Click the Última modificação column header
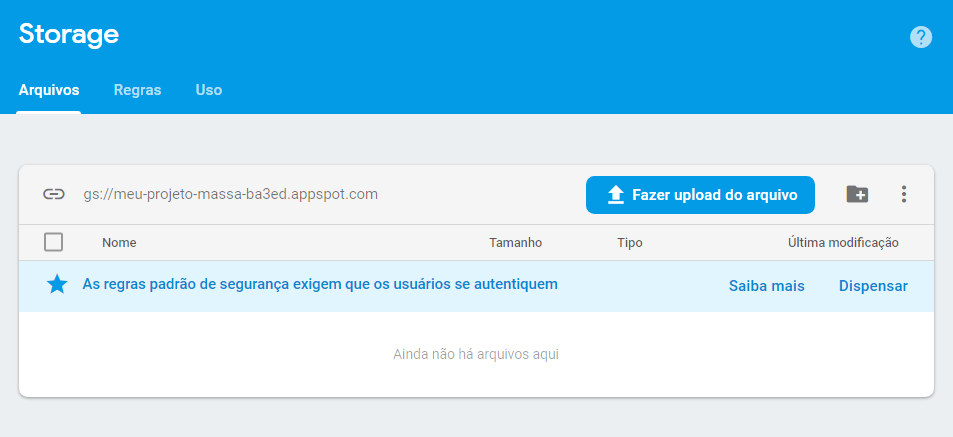Image resolution: width=953 pixels, height=437 pixels. coord(843,243)
